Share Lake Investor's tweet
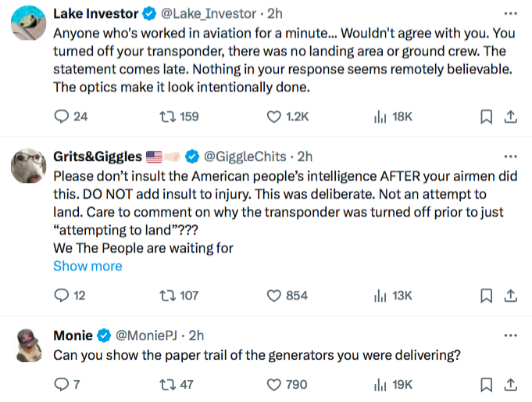 coord(511,117)
